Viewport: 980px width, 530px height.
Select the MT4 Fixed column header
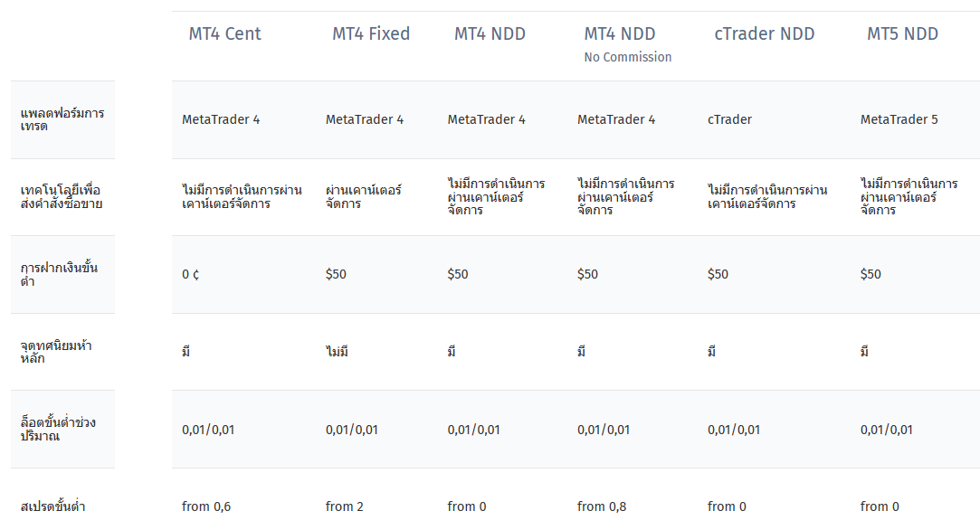point(370,34)
